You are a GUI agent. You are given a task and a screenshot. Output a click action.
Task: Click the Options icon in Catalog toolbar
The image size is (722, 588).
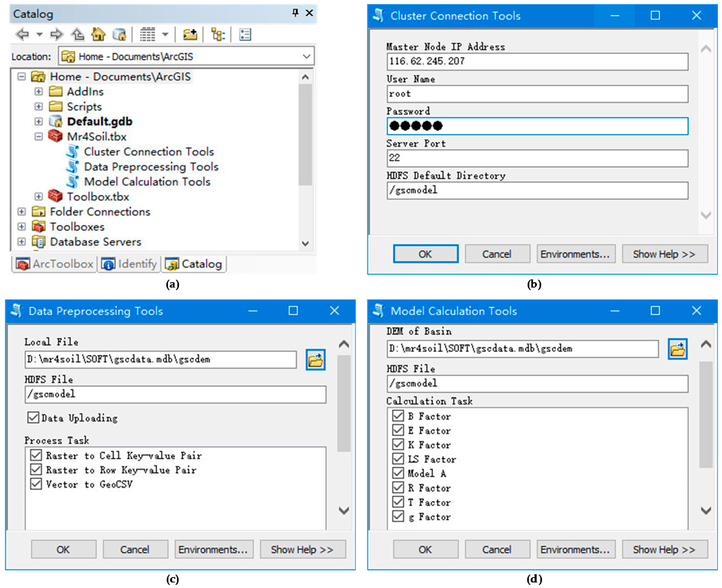point(245,34)
